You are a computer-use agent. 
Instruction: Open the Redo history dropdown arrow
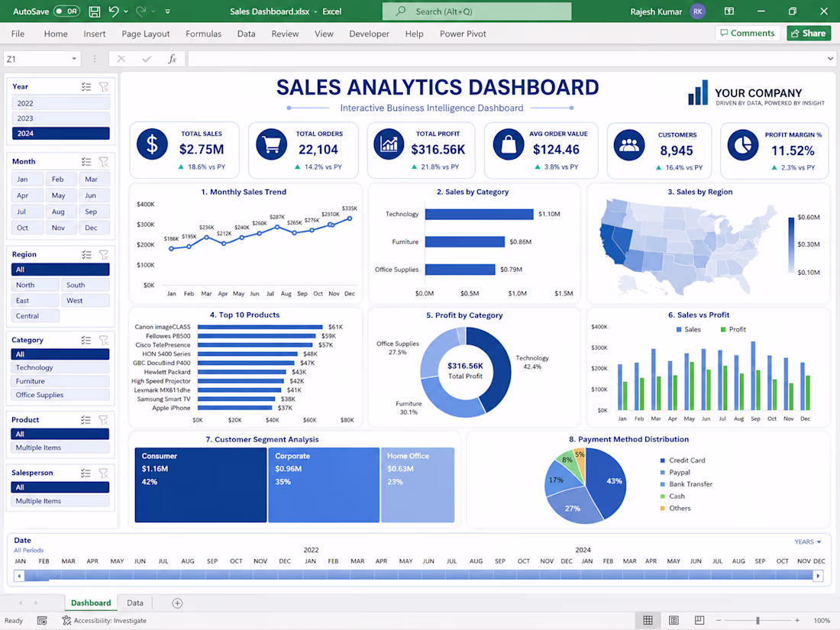pos(153,11)
